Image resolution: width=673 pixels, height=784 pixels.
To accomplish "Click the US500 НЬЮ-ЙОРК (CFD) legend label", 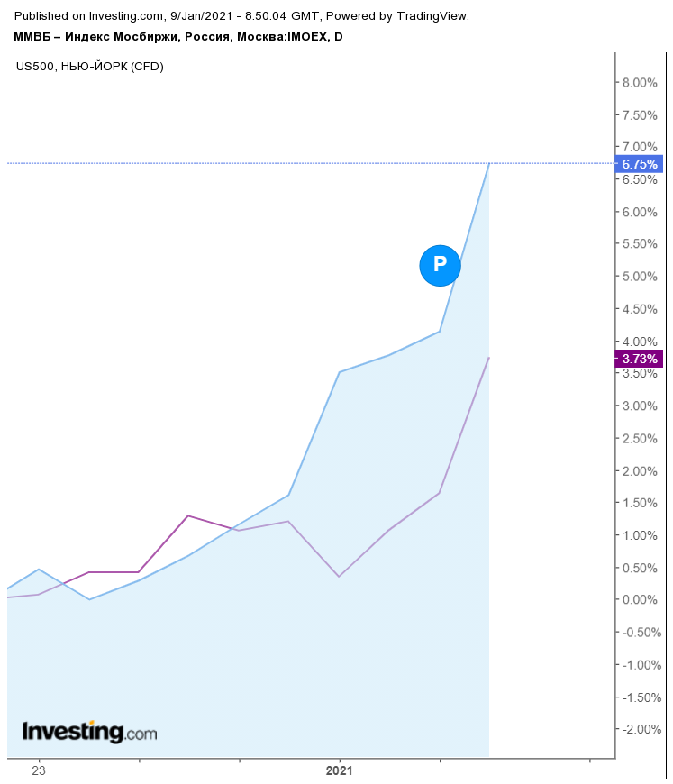I will [90, 66].
